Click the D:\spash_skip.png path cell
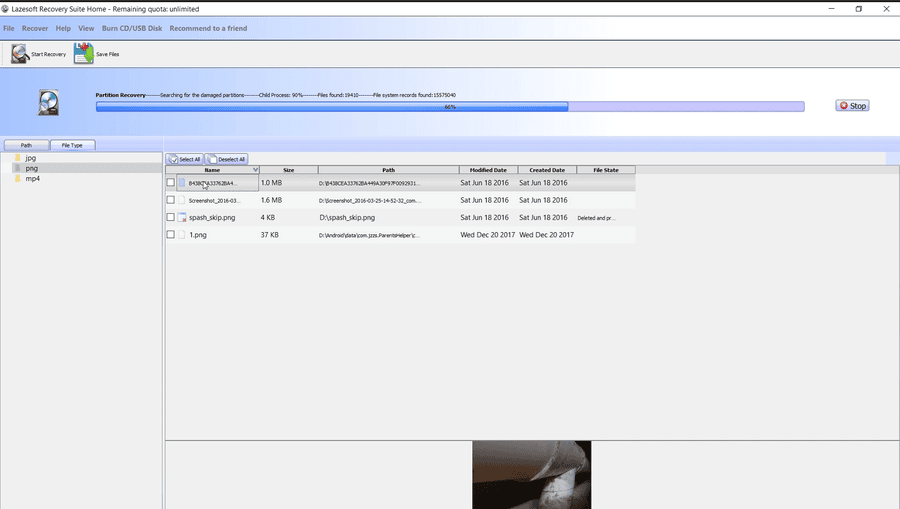The image size is (900, 509). point(347,217)
